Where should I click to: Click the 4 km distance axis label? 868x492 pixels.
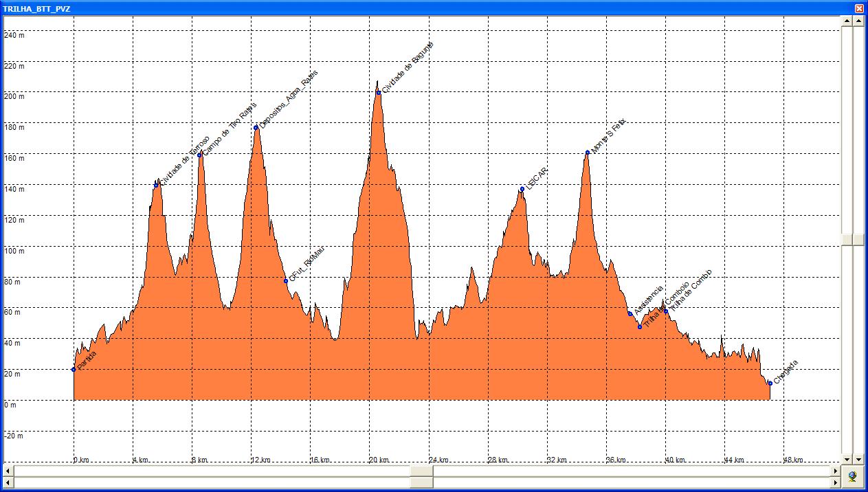point(140,460)
